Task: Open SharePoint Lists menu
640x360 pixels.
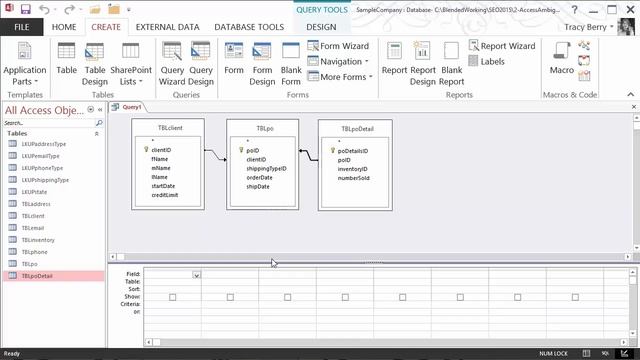Action: 131,64
